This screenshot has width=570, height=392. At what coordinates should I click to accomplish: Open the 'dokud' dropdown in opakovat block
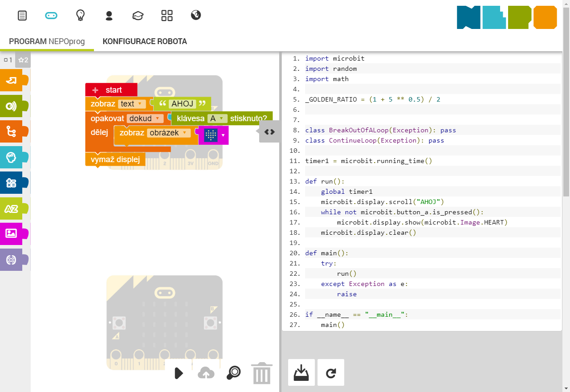[145, 118]
